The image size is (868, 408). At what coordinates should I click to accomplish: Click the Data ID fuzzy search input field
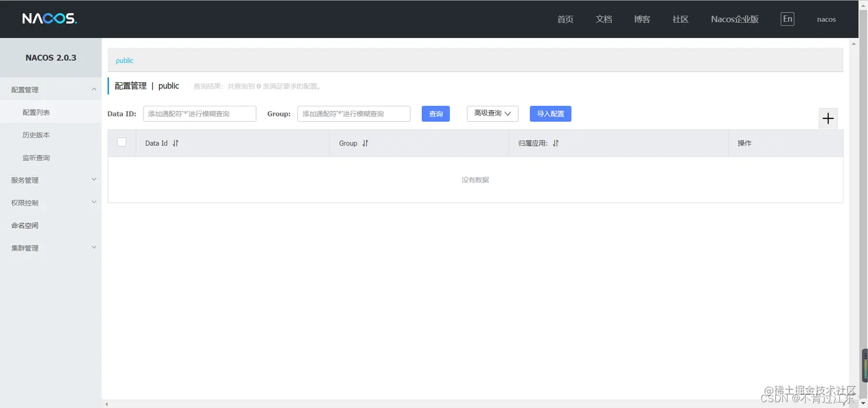199,113
